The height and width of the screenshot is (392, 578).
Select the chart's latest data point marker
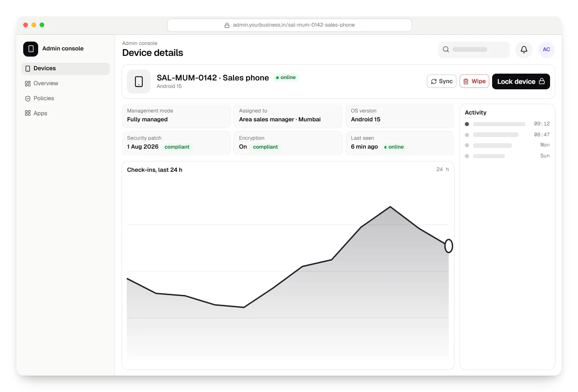(448, 246)
